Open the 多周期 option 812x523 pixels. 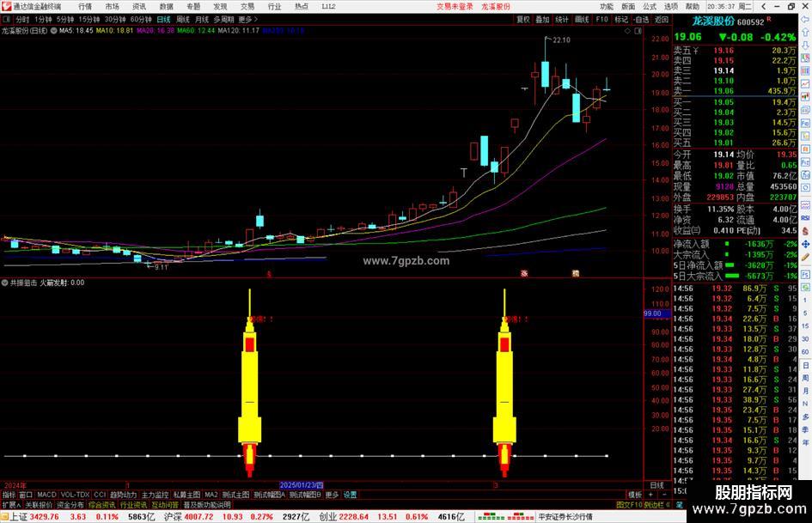pos(223,19)
